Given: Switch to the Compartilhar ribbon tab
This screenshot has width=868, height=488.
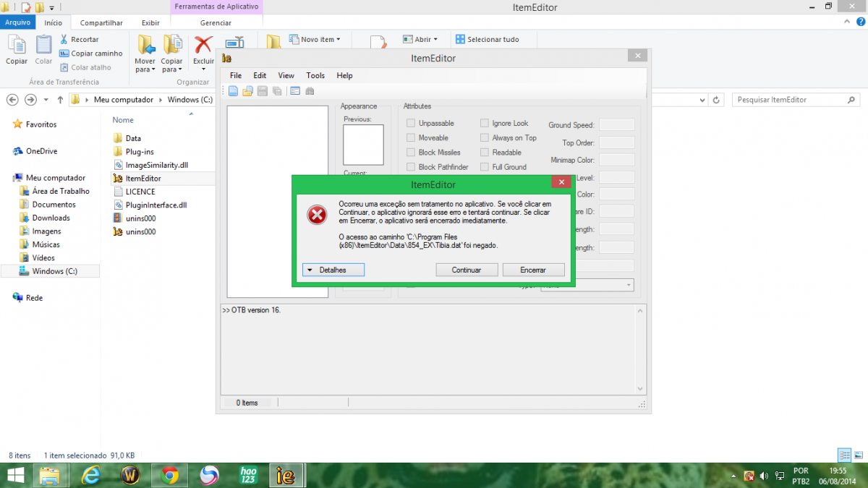Looking at the screenshot, I should 101,23.
